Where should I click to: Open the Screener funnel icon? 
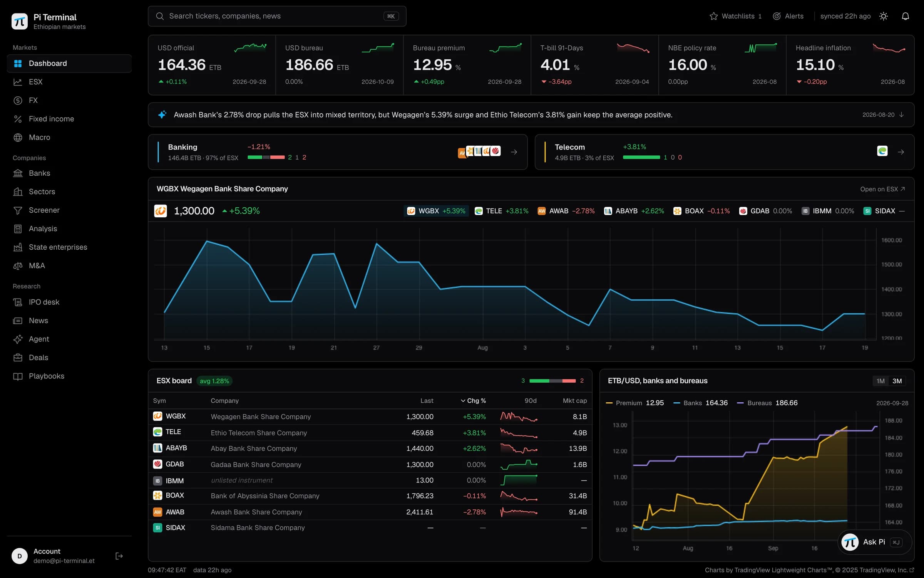(18, 210)
